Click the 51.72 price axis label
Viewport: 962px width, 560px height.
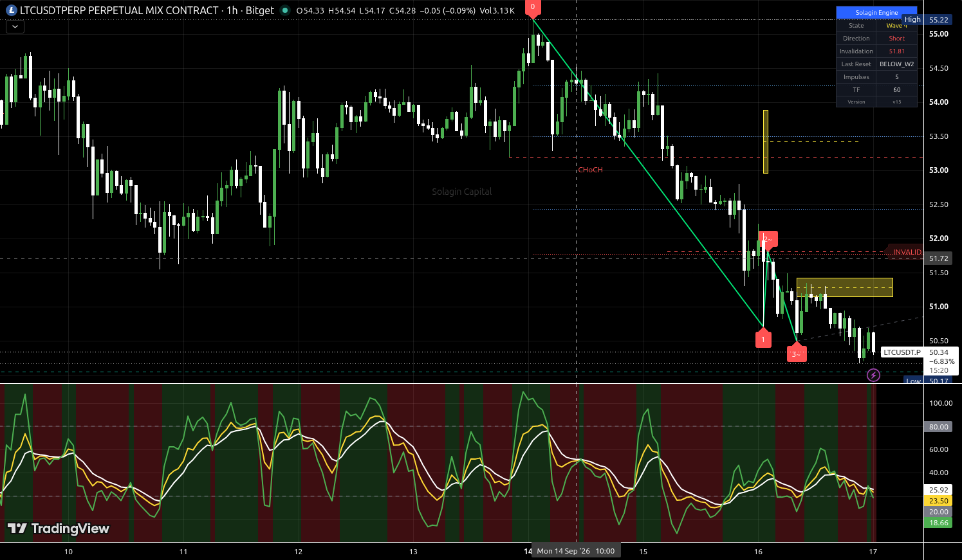click(x=939, y=258)
